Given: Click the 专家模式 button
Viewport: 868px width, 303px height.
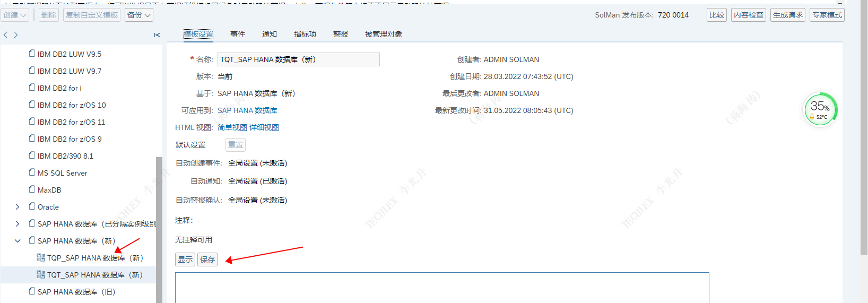Looking at the screenshot, I should (x=827, y=15).
